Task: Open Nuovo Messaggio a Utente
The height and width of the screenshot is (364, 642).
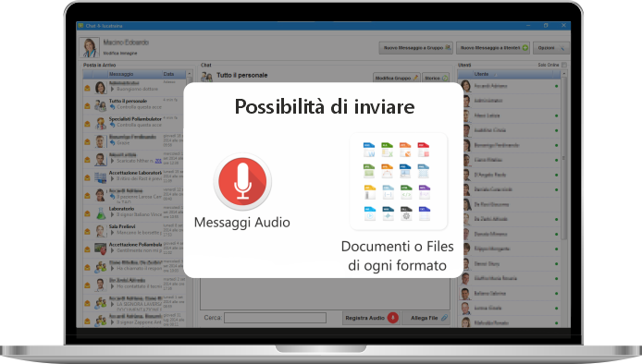Action: coord(493,48)
